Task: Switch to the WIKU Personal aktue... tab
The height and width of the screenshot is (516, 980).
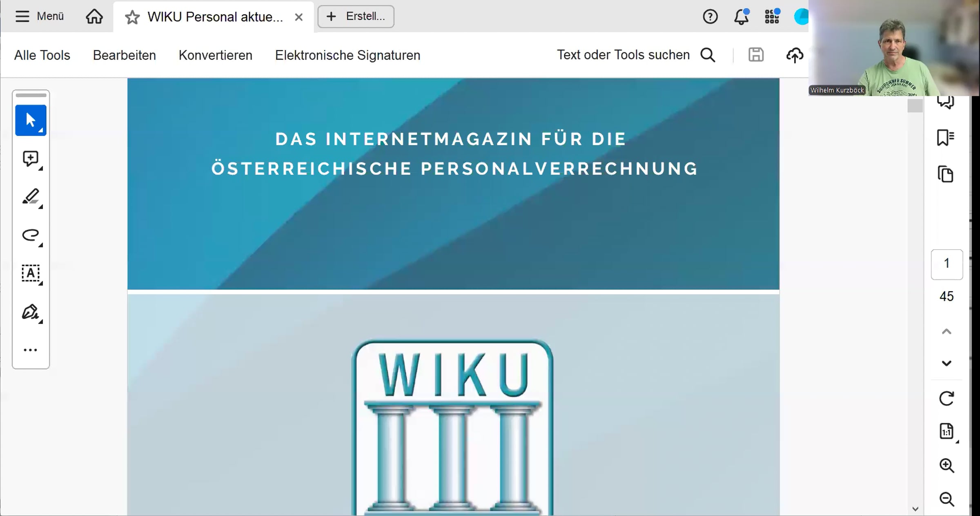Action: 215,17
